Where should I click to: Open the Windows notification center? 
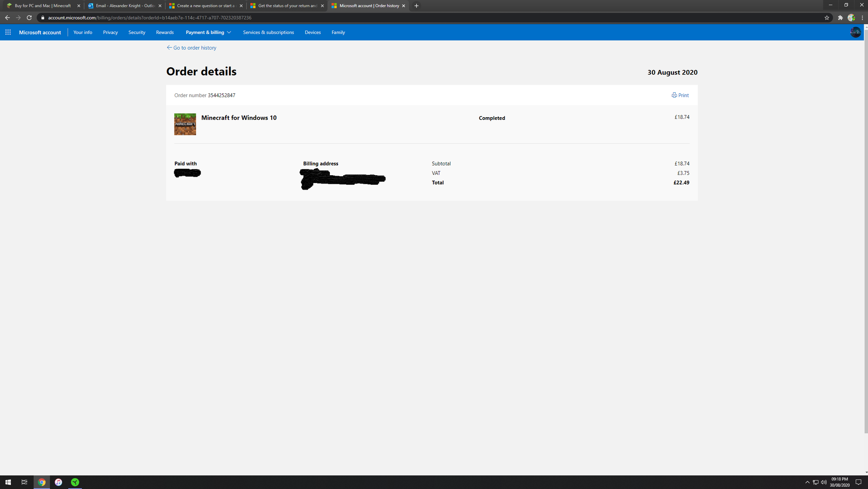pos(858,482)
